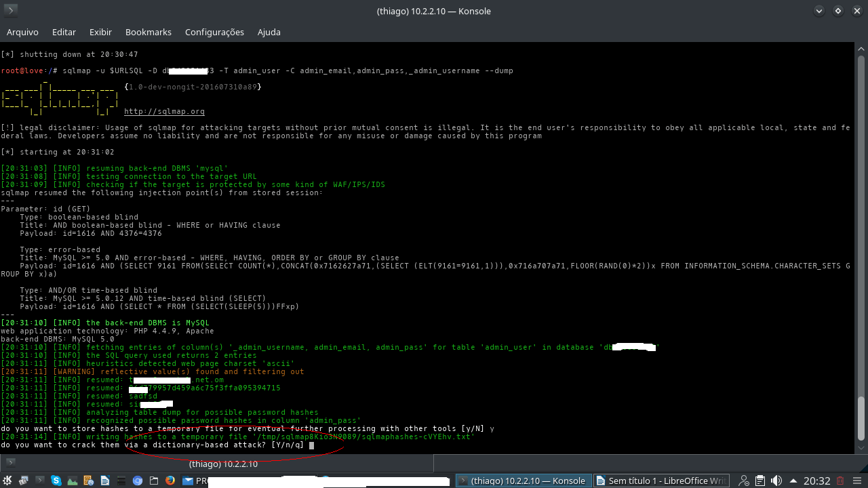Launch the terminal icon in the taskbar
The width and height of the screenshot is (868, 488).
(40, 481)
